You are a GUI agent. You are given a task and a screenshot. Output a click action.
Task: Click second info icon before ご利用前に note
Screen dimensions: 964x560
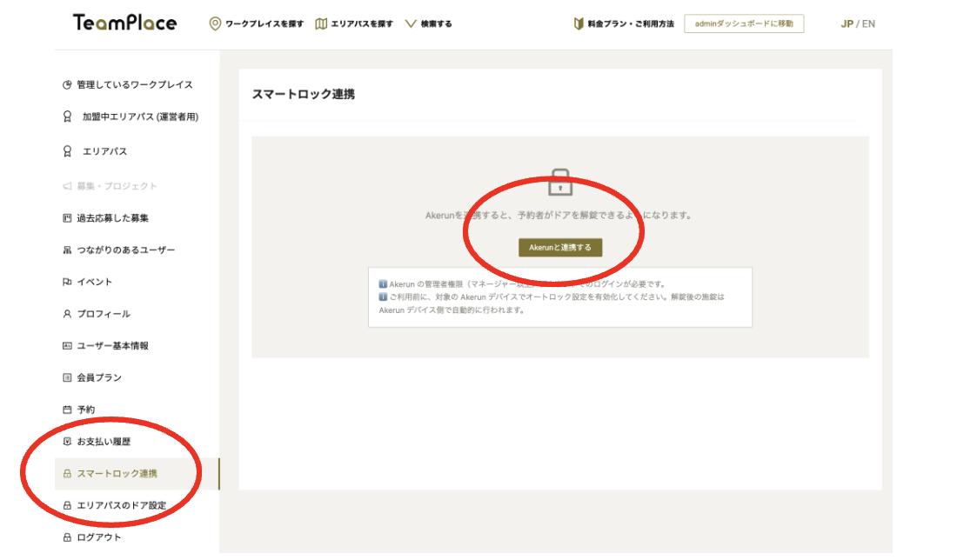[x=383, y=297]
